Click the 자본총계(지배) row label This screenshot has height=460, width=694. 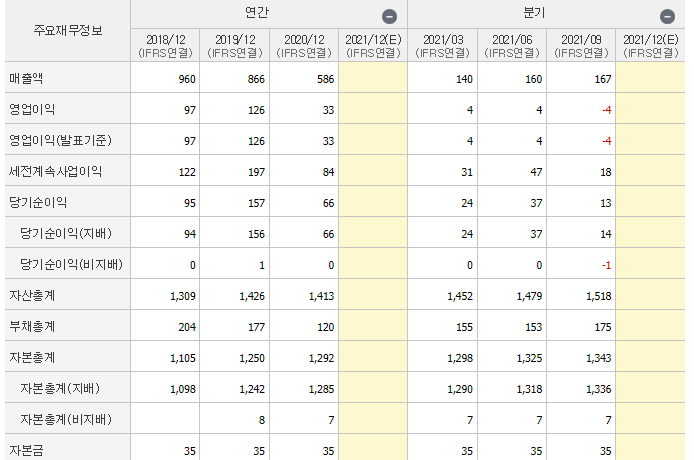pyautogui.click(x=60, y=388)
